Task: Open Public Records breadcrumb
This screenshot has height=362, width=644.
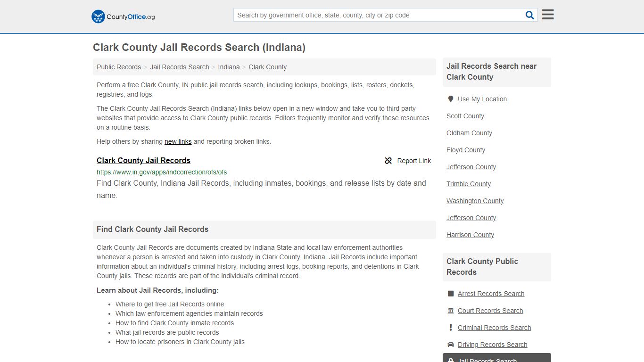Action: coord(119,67)
